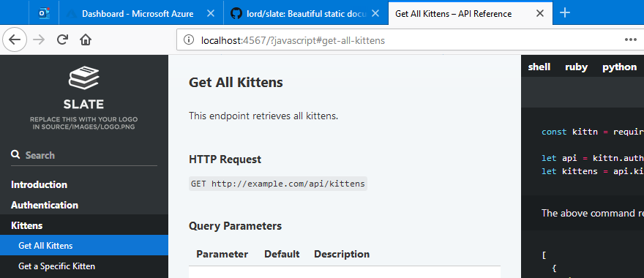Go to the Home page icon
The width and height of the screenshot is (644, 278).
point(86,40)
